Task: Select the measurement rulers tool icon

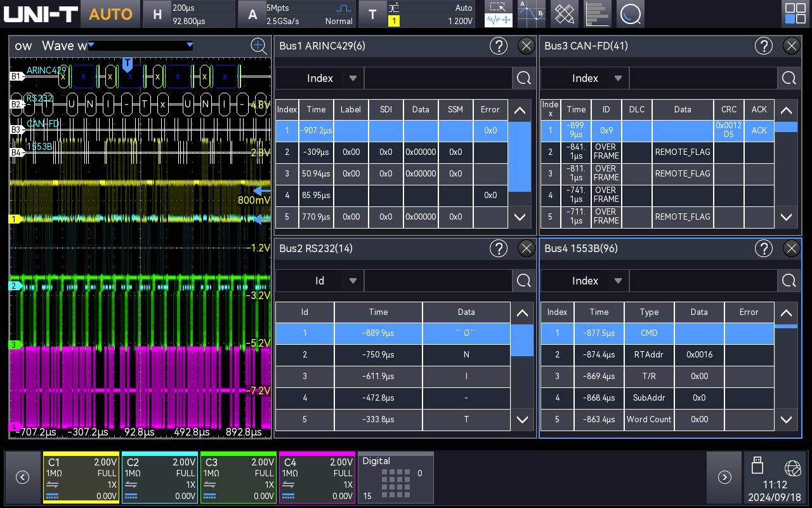Action: click(x=564, y=14)
